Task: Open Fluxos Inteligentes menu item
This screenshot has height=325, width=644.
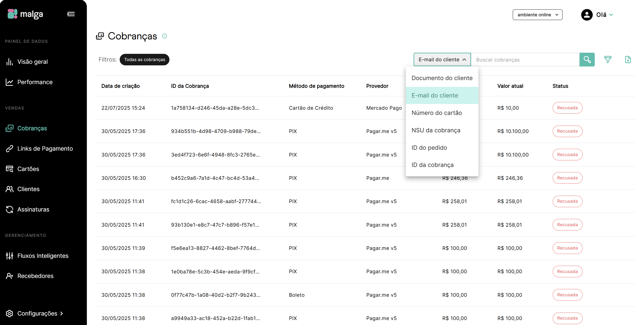Action: 43,256
